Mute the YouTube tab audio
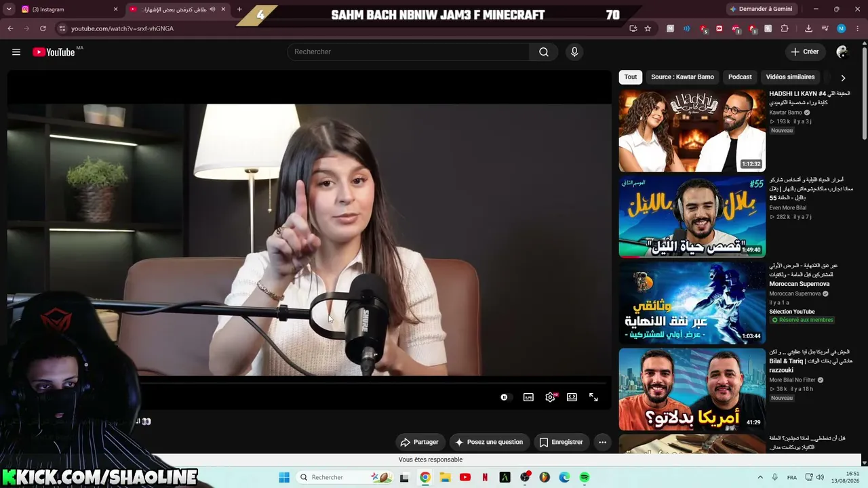This screenshot has height=488, width=868. [x=212, y=9]
